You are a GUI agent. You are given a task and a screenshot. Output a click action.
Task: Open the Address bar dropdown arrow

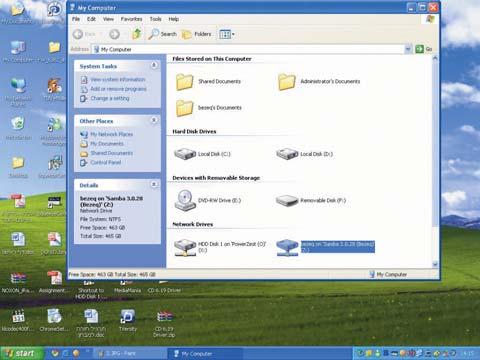(x=408, y=49)
